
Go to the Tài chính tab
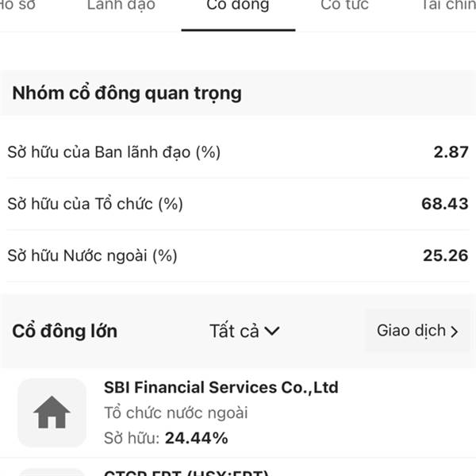coord(449,5)
